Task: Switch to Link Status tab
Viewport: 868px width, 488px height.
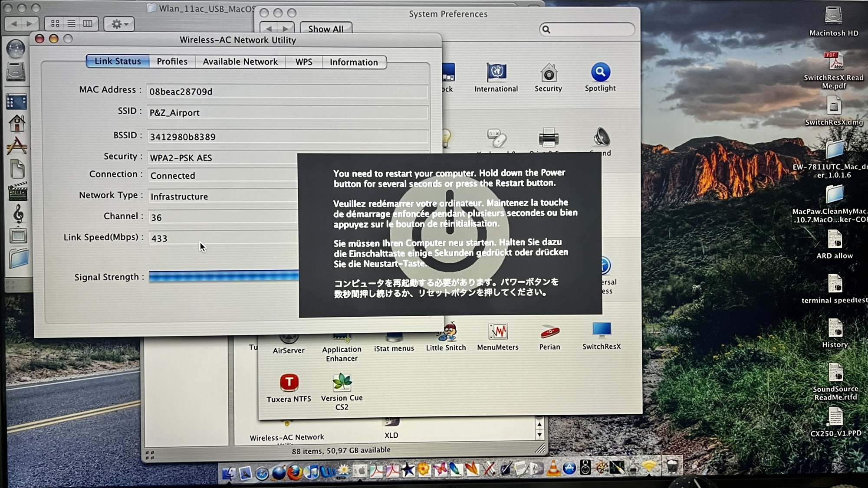Action: click(118, 61)
